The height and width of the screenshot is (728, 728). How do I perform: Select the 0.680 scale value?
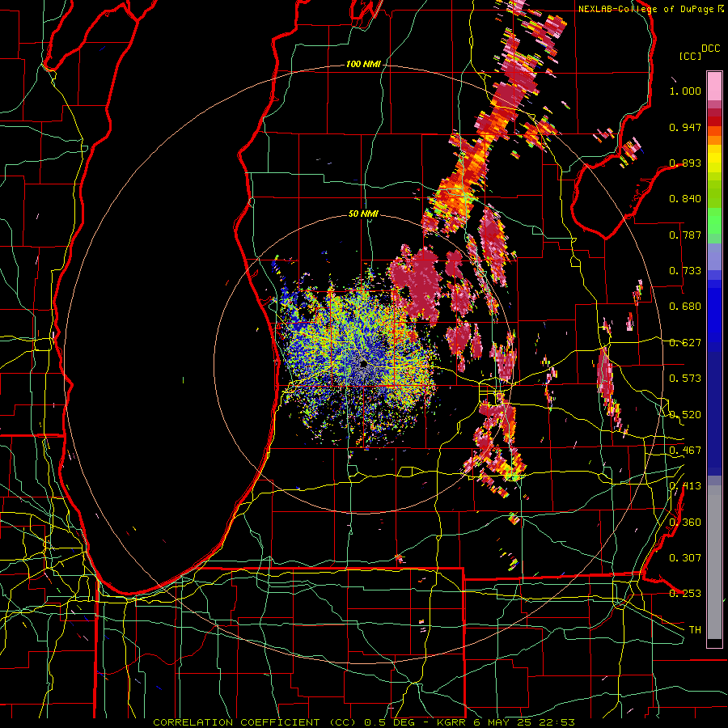click(x=685, y=307)
